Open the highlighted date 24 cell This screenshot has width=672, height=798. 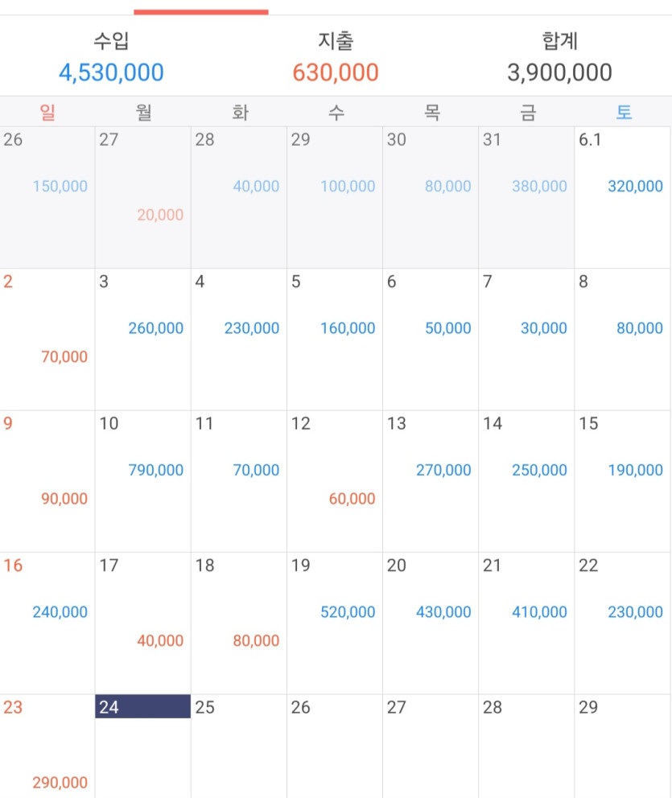pyautogui.click(x=143, y=746)
